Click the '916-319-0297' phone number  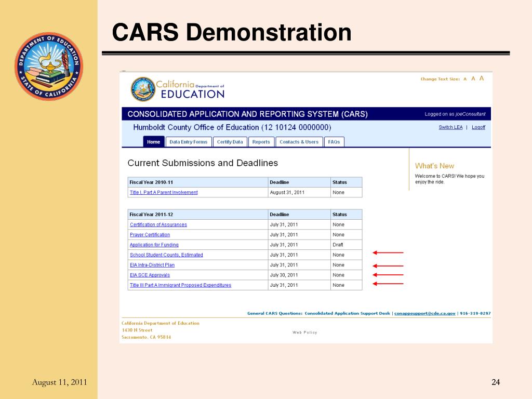pos(475,313)
